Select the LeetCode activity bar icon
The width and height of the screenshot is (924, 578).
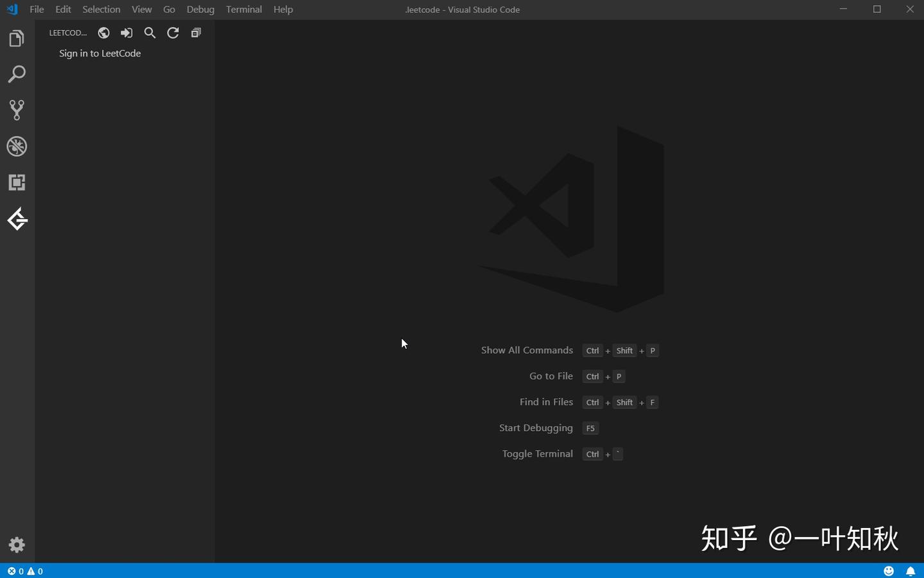[x=17, y=219]
